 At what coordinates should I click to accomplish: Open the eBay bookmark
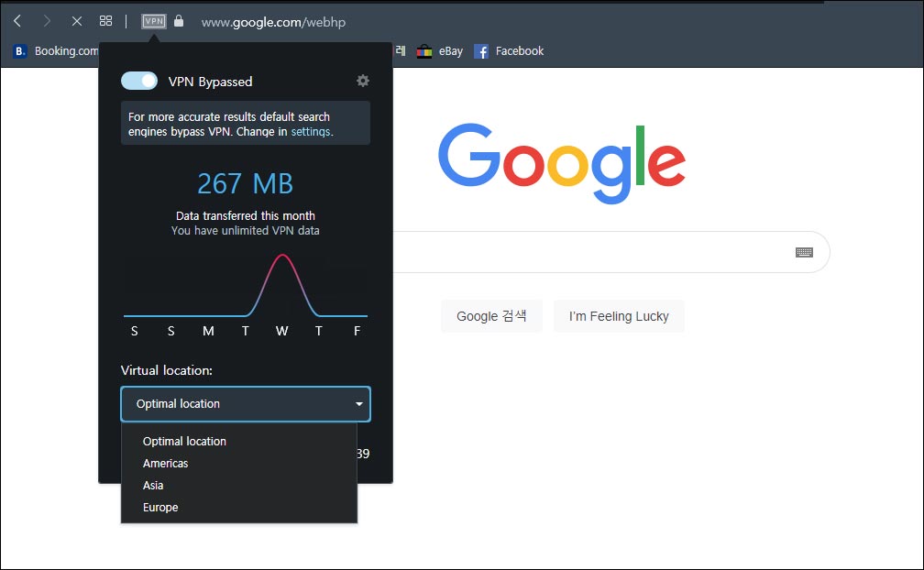pyautogui.click(x=440, y=51)
